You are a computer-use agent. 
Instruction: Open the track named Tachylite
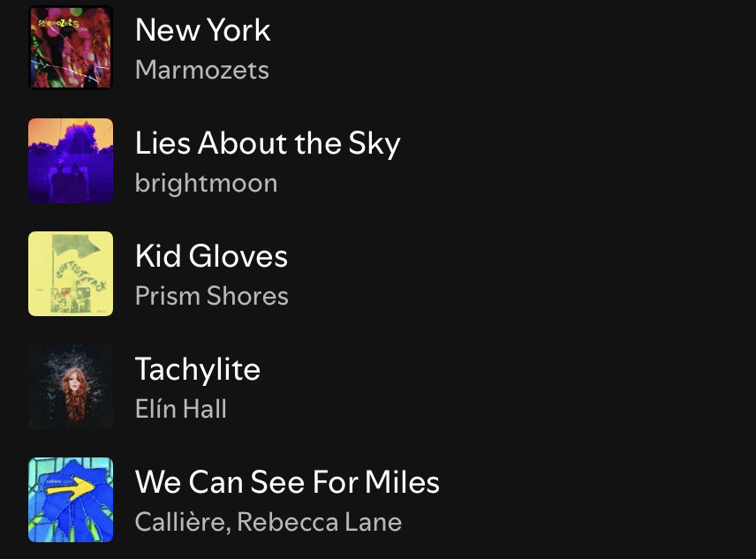(x=197, y=369)
